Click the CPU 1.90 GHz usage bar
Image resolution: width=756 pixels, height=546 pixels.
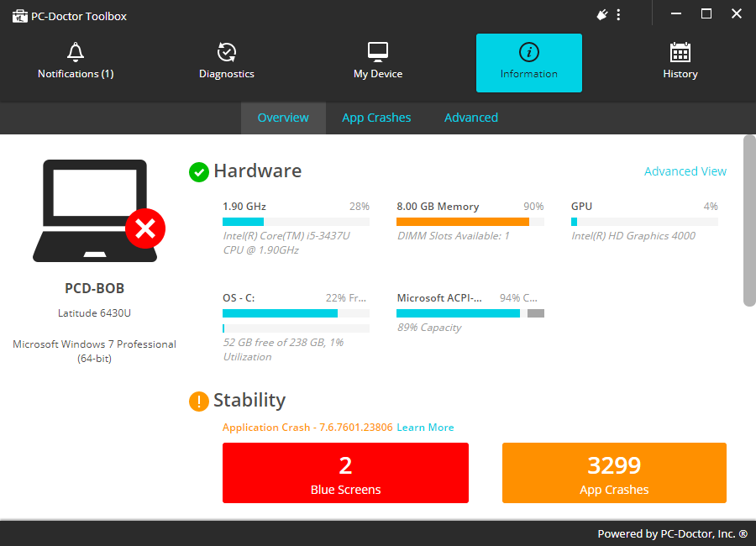[x=296, y=222]
